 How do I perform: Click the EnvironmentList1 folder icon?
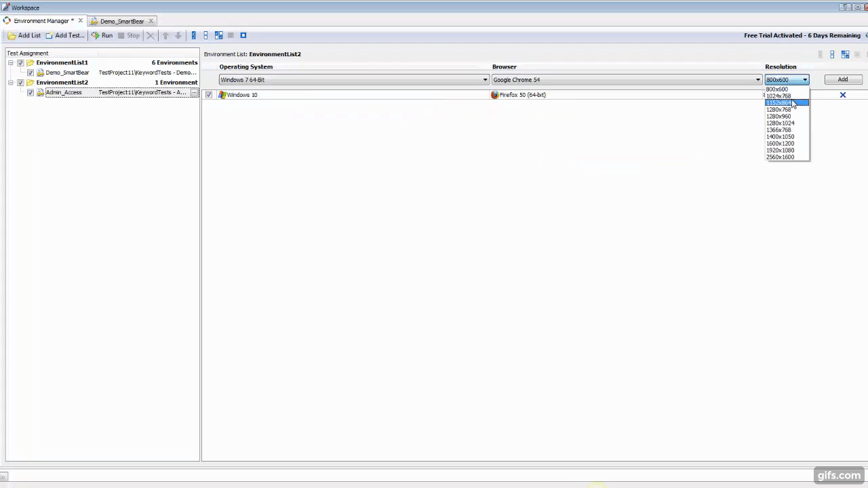coord(31,63)
